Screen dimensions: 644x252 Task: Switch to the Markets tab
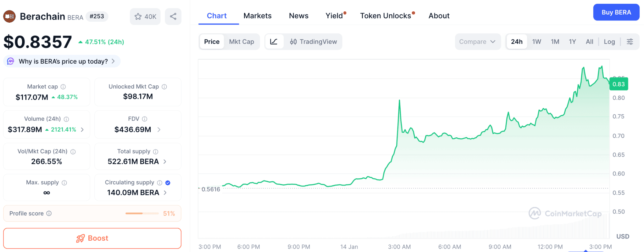[x=257, y=15]
